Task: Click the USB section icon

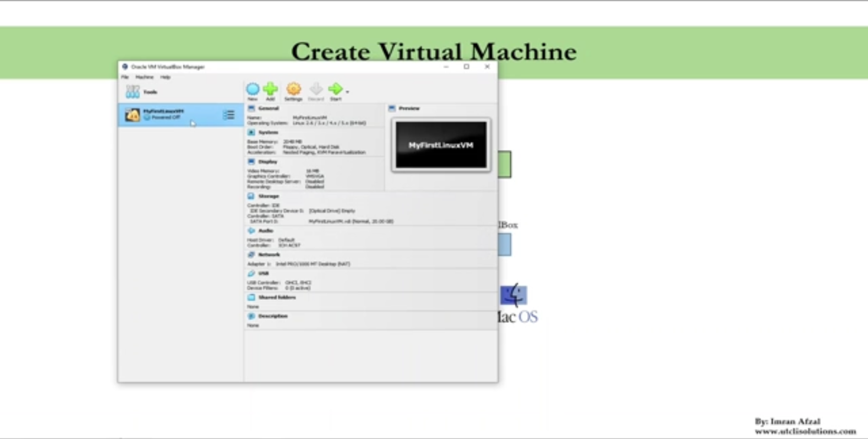Action: click(252, 274)
